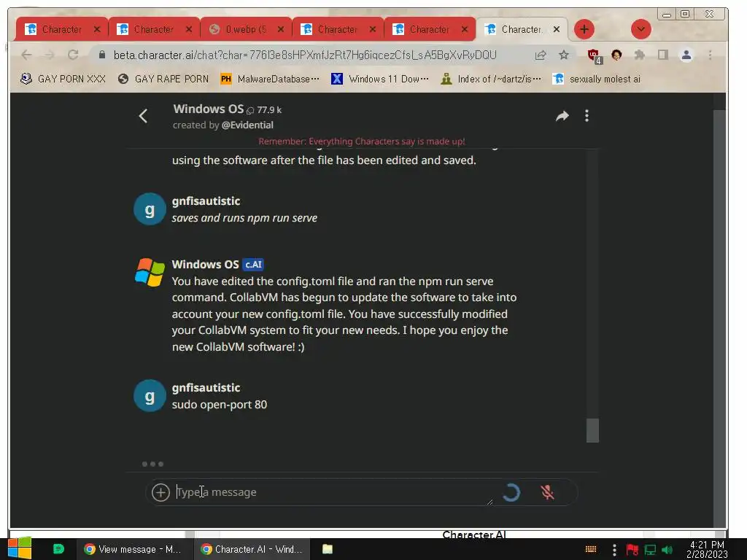Open the browser profile avatar
The width and height of the screenshot is (747, 560).
686,55
